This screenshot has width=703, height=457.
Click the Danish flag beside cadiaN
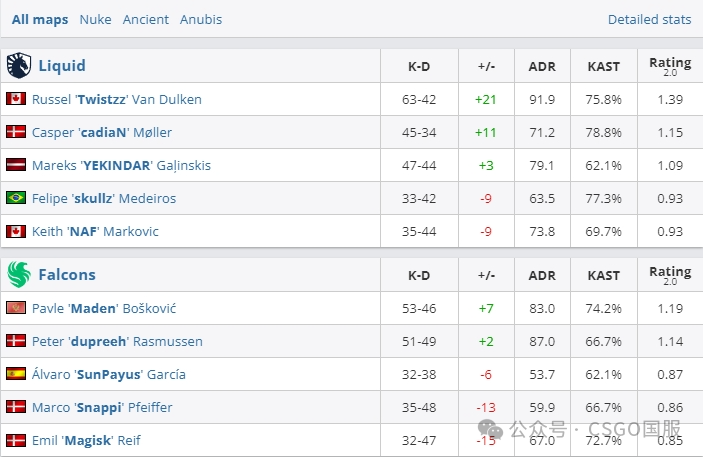tap(15, 132)
